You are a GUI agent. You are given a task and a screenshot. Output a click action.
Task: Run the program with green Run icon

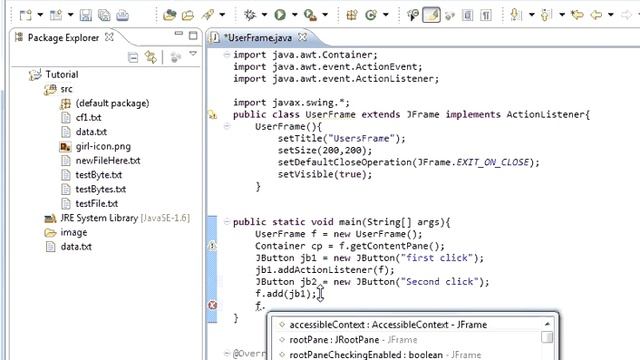pos(280,15)
